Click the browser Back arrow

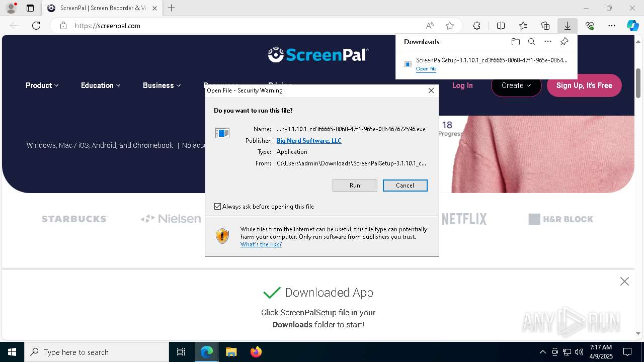coord(14,26)
